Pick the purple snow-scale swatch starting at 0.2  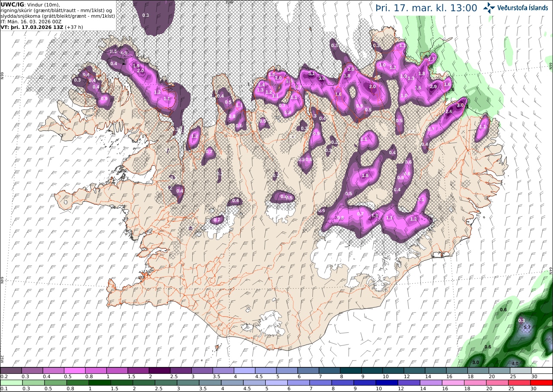point(11,370)
